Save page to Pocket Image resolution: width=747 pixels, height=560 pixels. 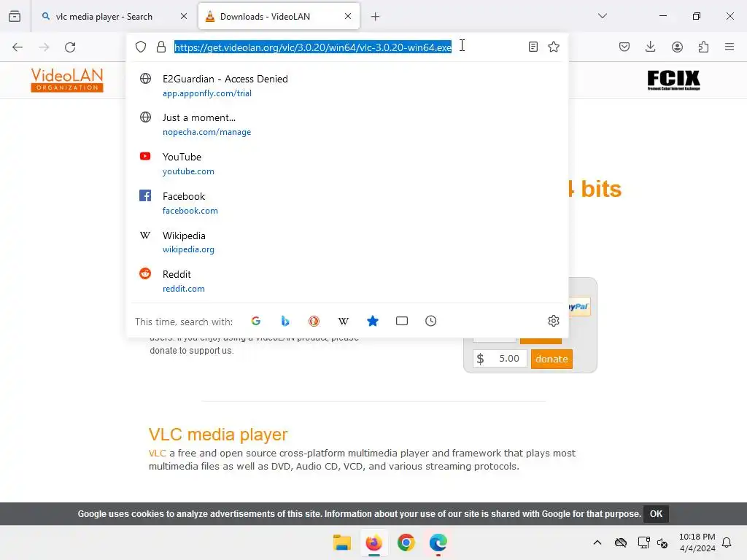(624, 47)
